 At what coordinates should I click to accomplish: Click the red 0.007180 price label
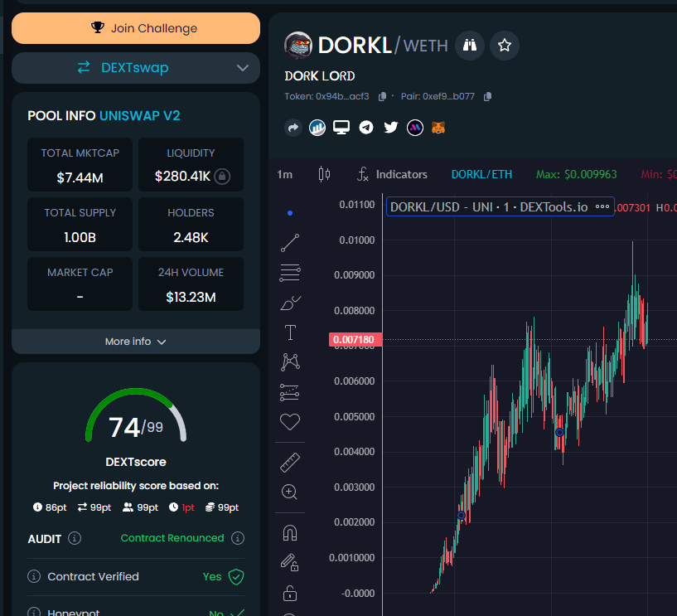click(x=355, y=340)
